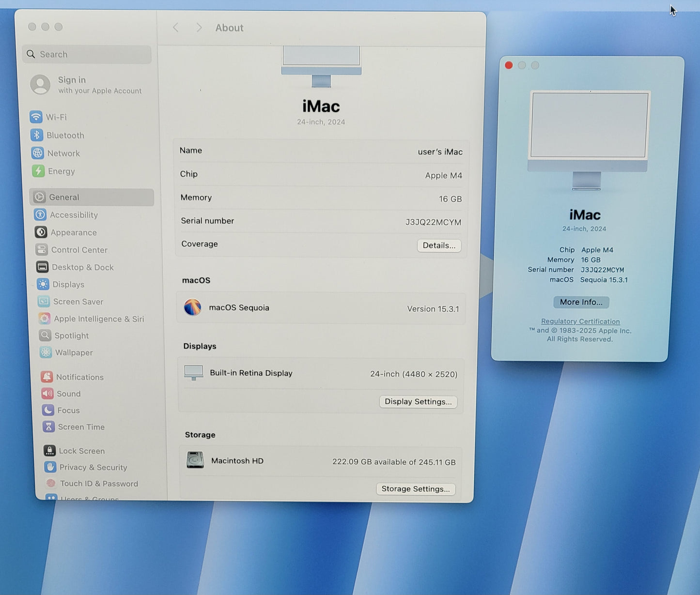Open the Regulatory Certification link
This screenshot has height=595, width=700.
tap(580, 321)
